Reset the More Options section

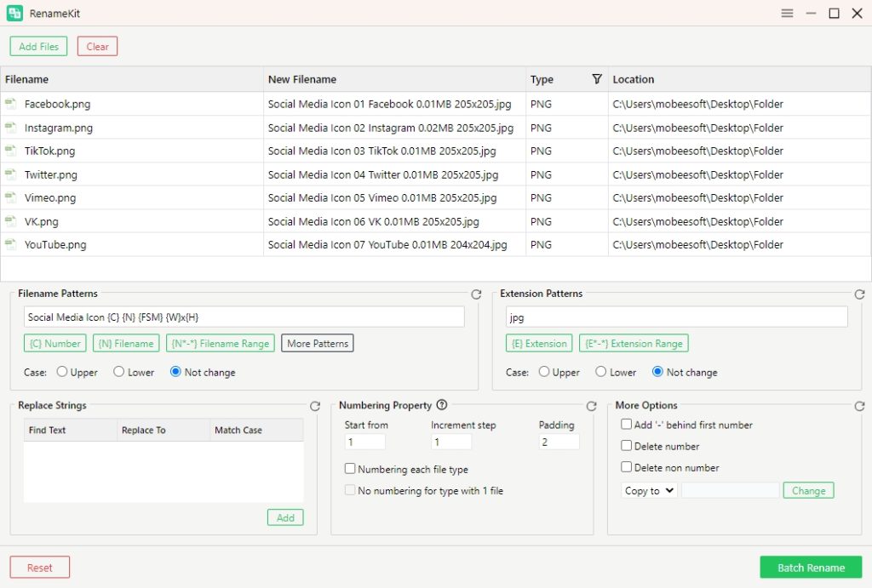(x=859, y=407)
